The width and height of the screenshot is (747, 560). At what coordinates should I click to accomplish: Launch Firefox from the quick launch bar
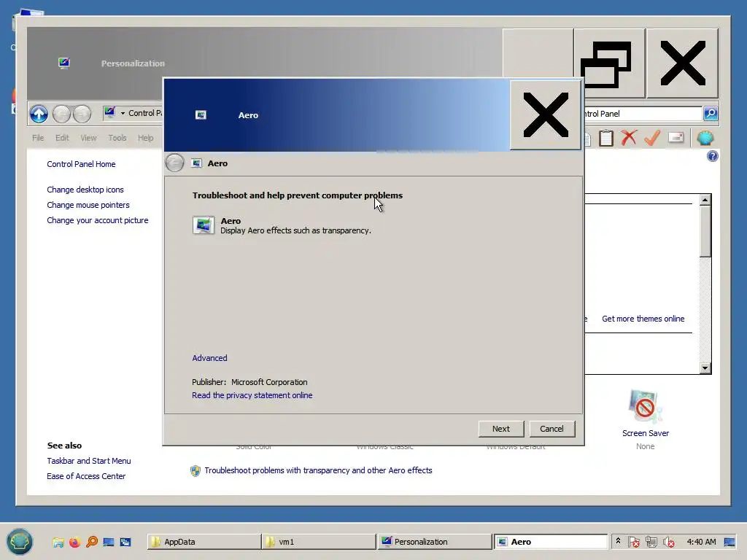(75, 542)
